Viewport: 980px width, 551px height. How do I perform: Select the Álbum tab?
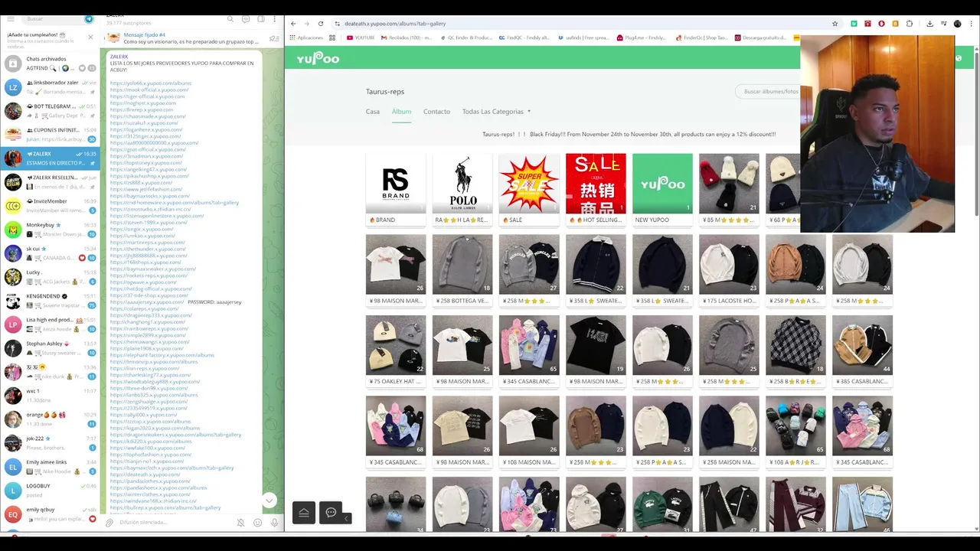pos(401,112)
